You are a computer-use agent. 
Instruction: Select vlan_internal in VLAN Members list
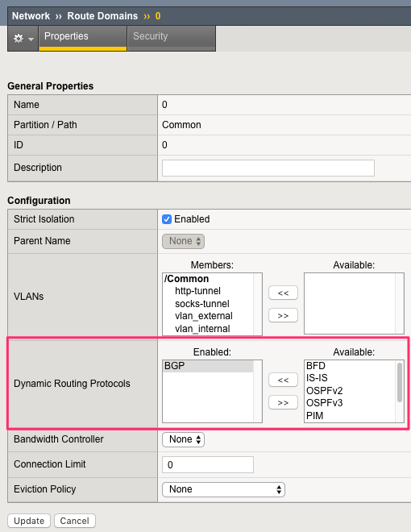coord(202,329)
